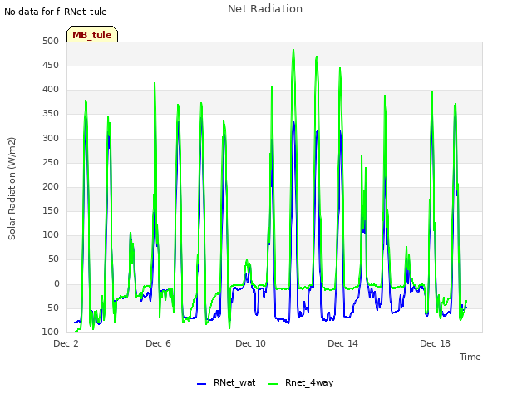Click the Time axis label
Screen dimensions: 532x399
coord(470,357)
